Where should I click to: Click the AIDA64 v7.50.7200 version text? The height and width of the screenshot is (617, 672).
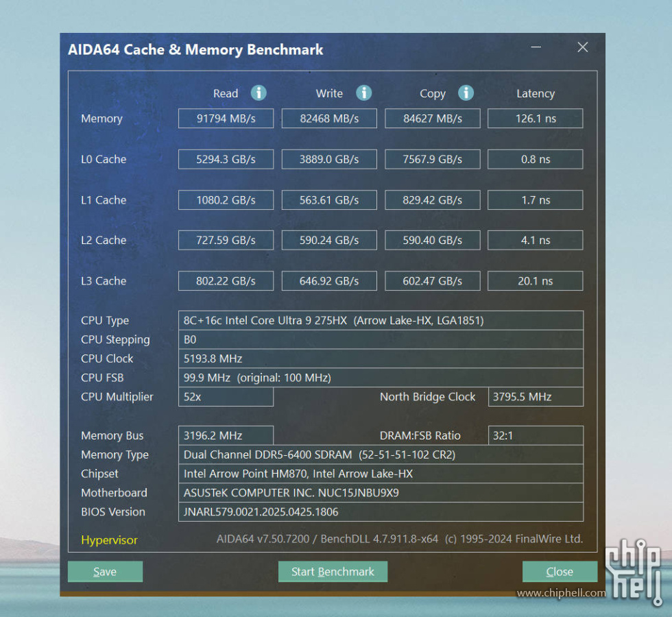click(400, 539)
